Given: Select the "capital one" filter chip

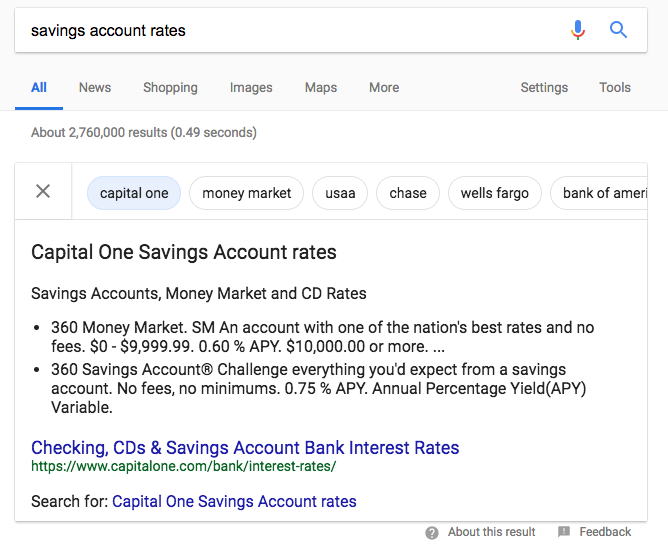Looking at the screenshot, I should pos(134,193).
